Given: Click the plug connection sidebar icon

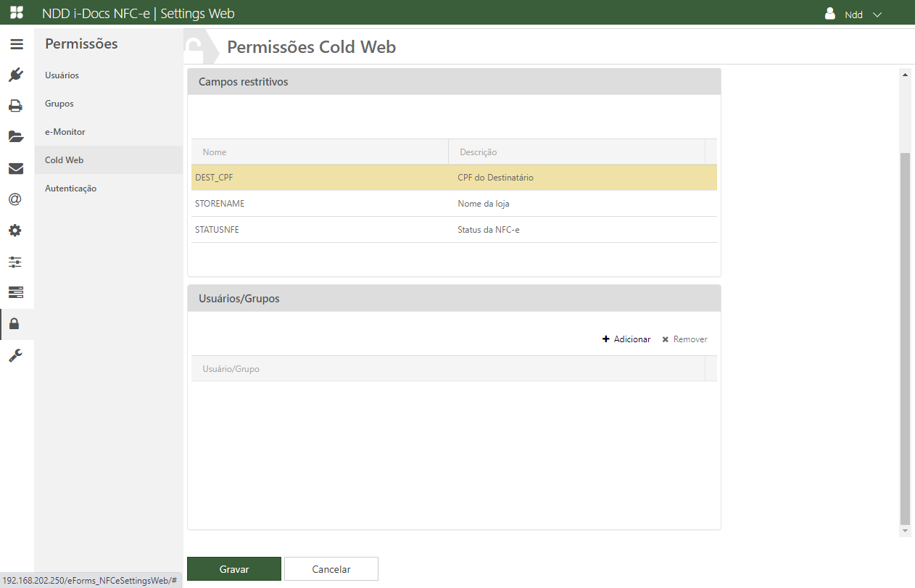Looking at the screenshot, I should click(x=16, y=75).
